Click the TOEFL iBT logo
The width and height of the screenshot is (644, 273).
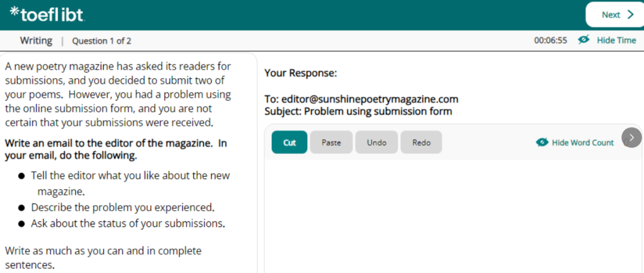click(x=47, y=15)
